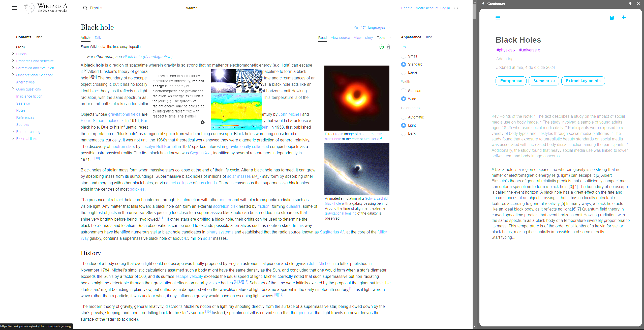Expand the History section in contents
The image size is (644, 330).
pyautogui.click(x=13, y=54)
